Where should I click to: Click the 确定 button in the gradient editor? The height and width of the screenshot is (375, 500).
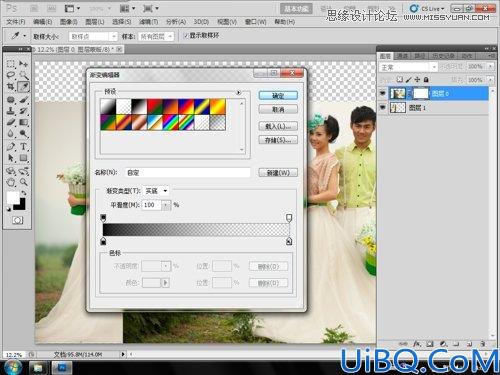(x=278, y=96)
